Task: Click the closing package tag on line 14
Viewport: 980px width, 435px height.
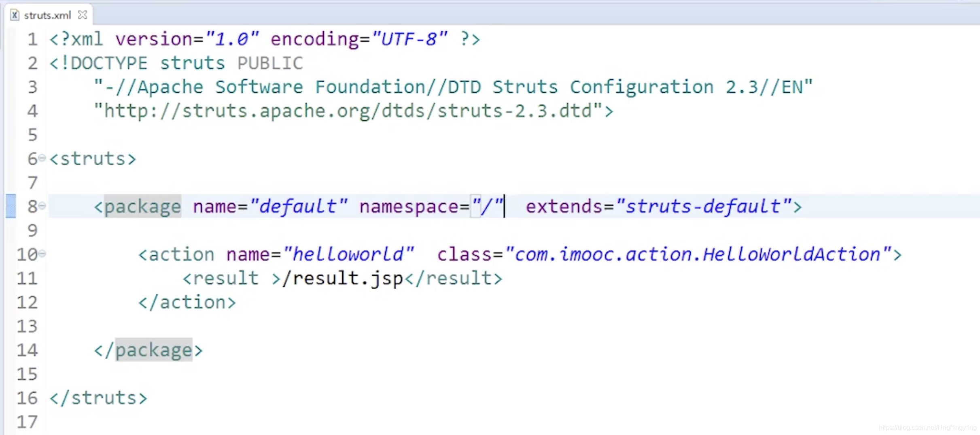Action: (148, 350)
